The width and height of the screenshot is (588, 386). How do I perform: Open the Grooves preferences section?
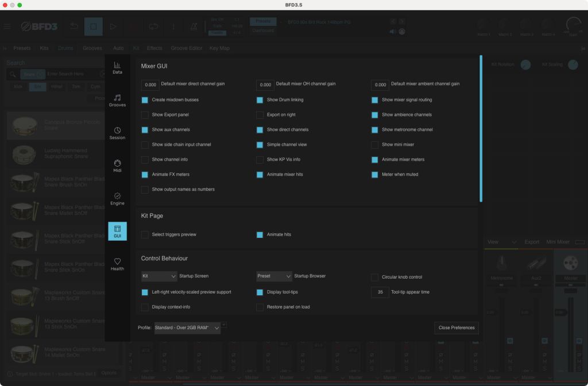point(117,101)
